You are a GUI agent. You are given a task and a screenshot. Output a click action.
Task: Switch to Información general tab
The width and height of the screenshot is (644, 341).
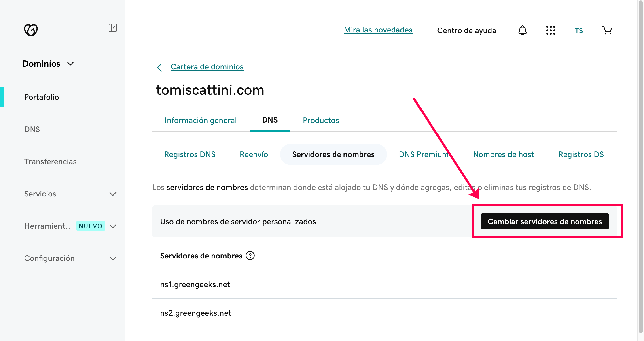pyautogui.click(x=201, y=120)
